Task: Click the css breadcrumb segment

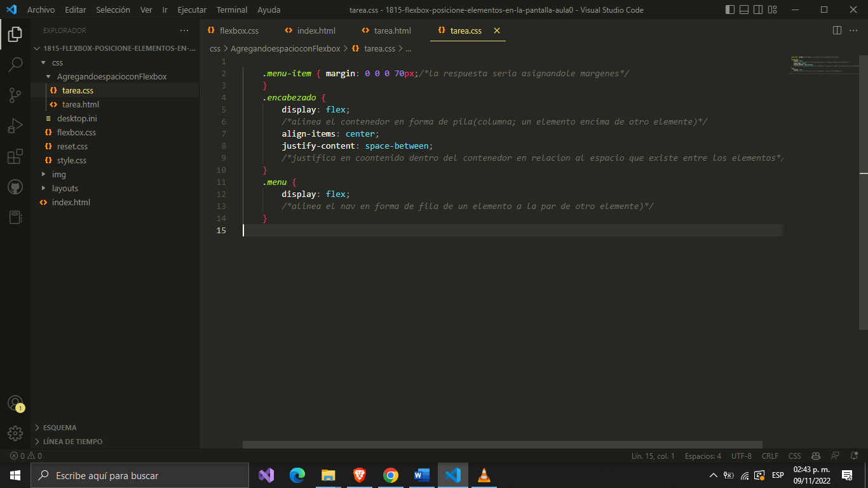Action: [x=215, y=48]
